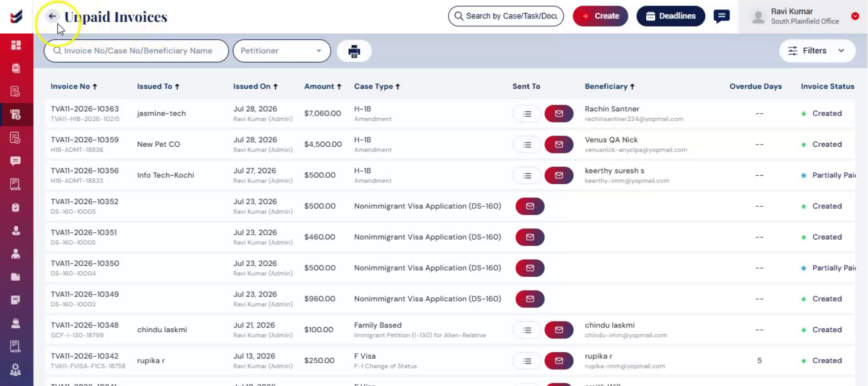
Task: Open sent-to list for invoice TVA11-2026-10363
Action: click(x=527, y=114)
